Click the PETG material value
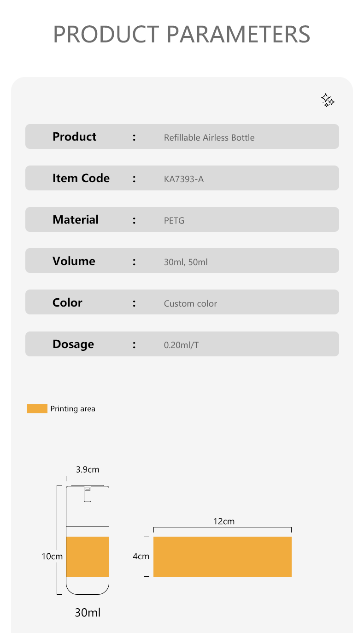This screenshot has width=364, height=633. [x=174, y=220]
